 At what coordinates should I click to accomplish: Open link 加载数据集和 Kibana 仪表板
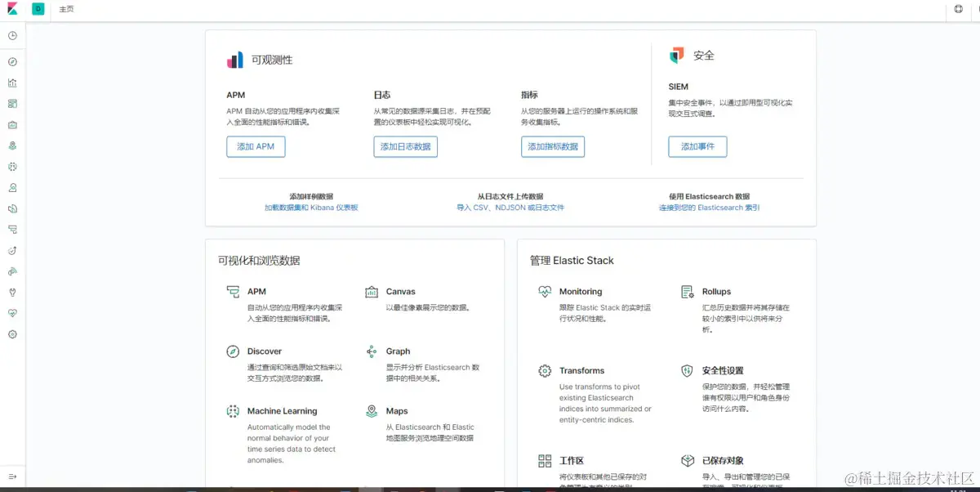pos(311,208)
